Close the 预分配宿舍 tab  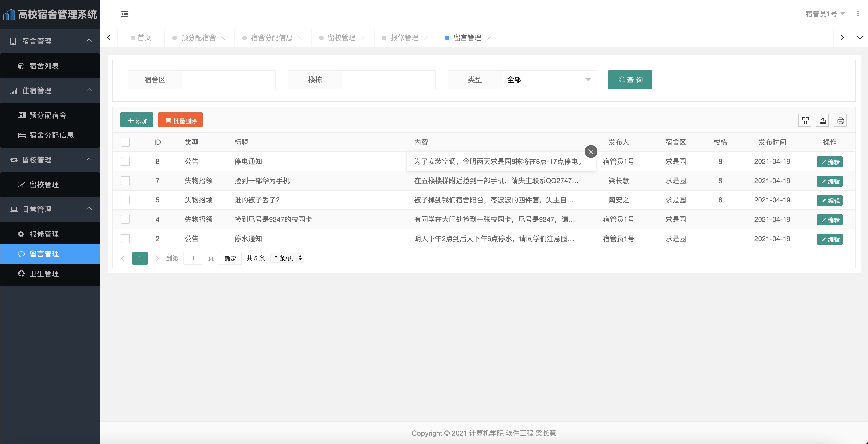tap(223, 38)
